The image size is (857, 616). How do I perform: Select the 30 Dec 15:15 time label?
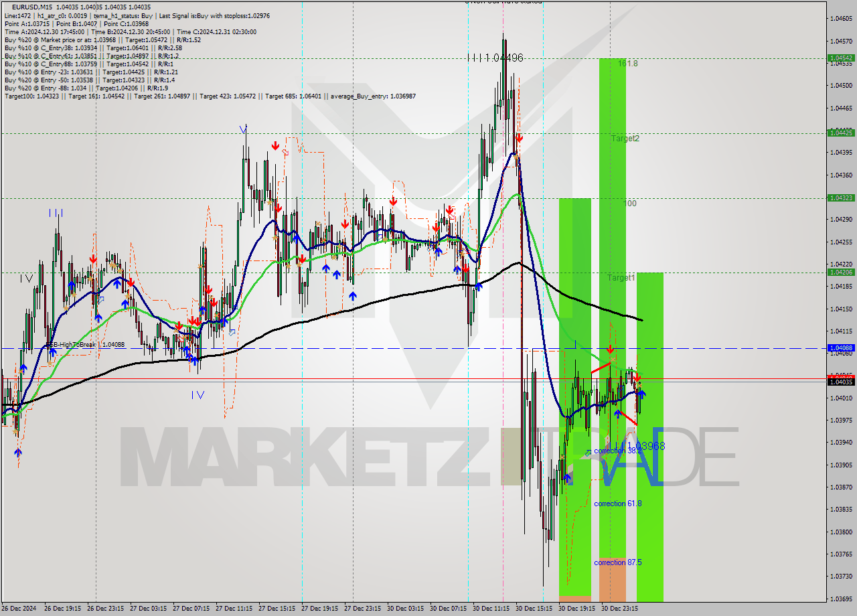point(534,609)
